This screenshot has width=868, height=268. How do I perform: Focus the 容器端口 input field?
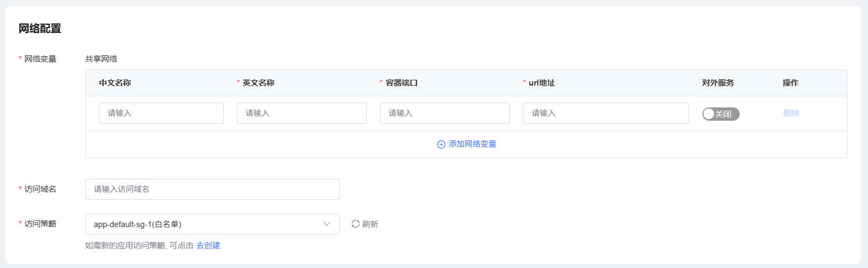445,113
